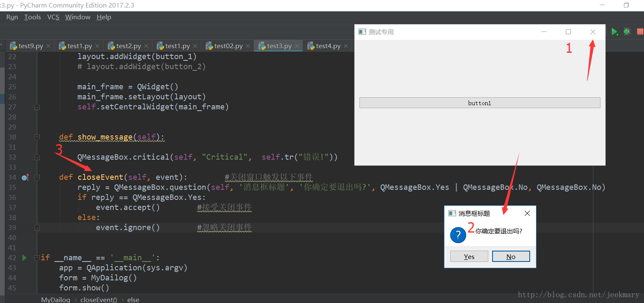
Task: Click else in the breadcrumb bar
Action: (133, 300)
